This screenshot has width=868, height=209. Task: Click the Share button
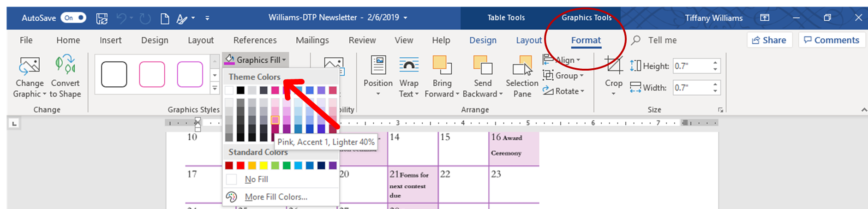point(769,40)
